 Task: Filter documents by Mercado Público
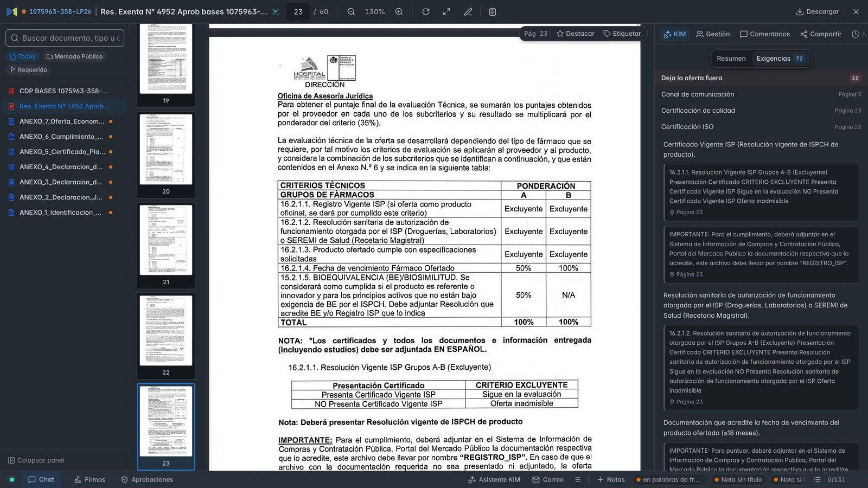click(74, 56)
